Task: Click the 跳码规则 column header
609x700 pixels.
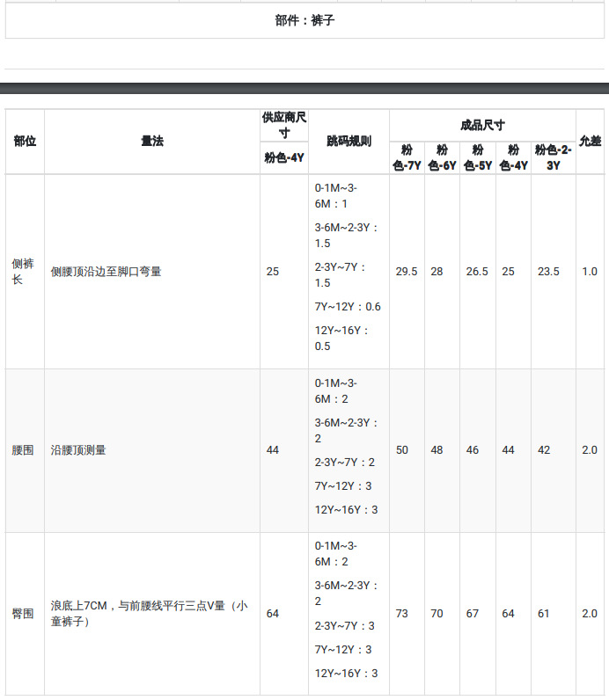Action: [349, 141]
